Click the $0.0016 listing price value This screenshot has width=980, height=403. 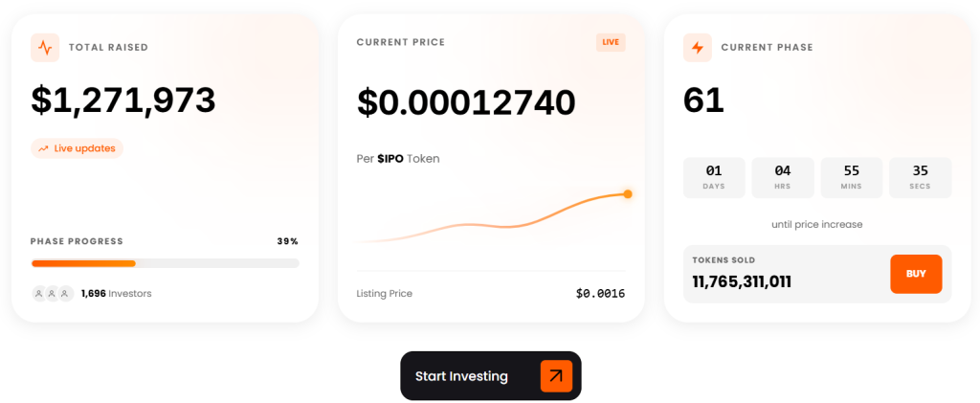(x=600, y=293)
